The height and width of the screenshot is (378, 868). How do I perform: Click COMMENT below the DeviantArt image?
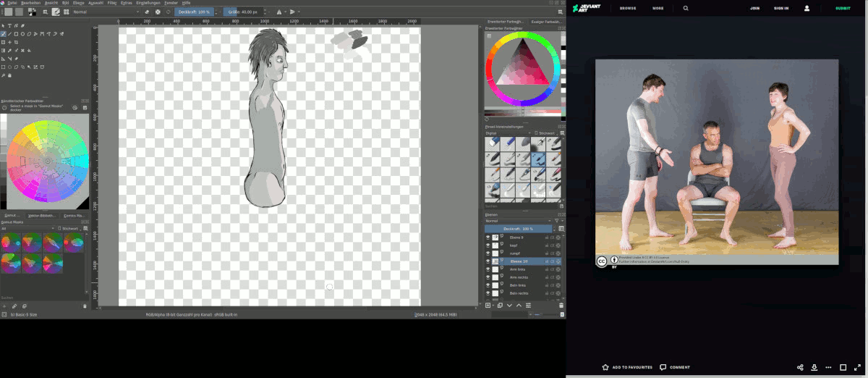pyautogui.click(x=675, y=367)
